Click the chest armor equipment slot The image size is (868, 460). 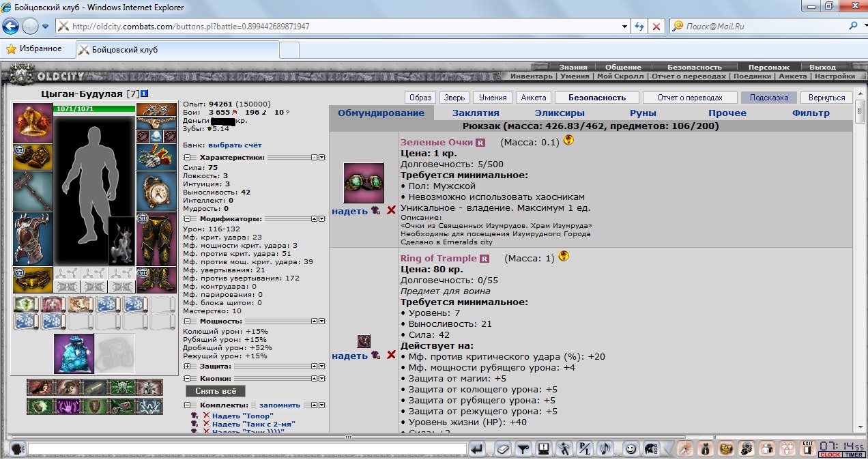pyautogui.click(x=33, y=239)
